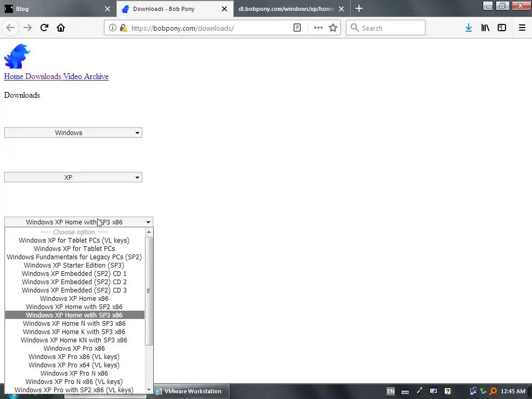Check the 12:45 AM taskbar clock
532x399 pixels.
513,391
